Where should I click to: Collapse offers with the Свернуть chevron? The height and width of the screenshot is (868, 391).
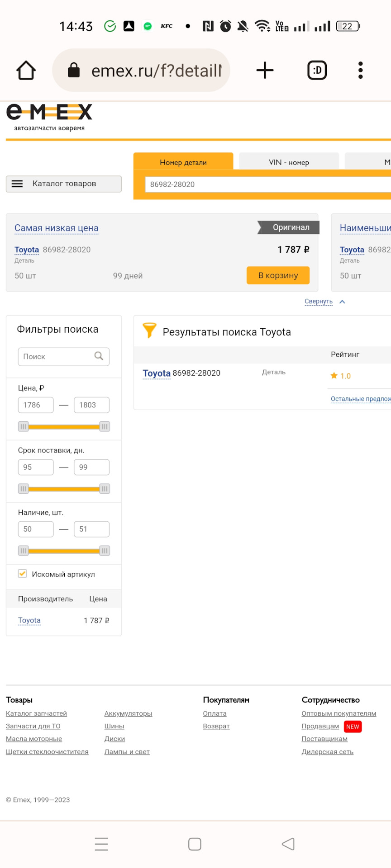pos(342,302)
